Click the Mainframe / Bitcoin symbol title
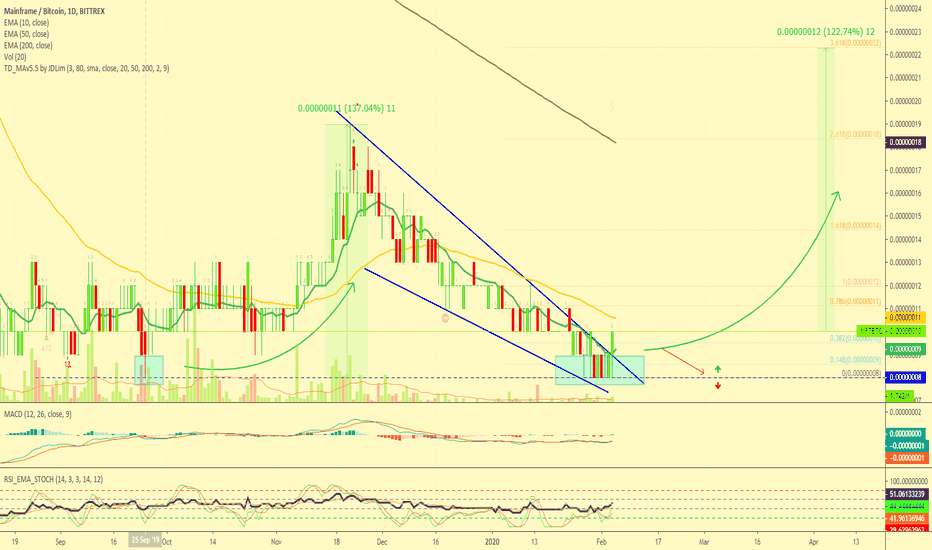The width and height of the screenshot is (932, 550). point(54,11)
